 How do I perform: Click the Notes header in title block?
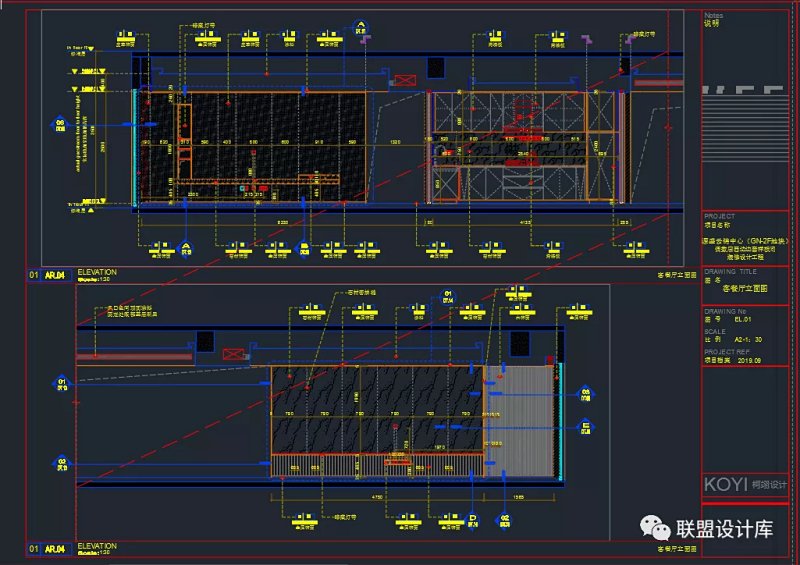pos(713,18)
